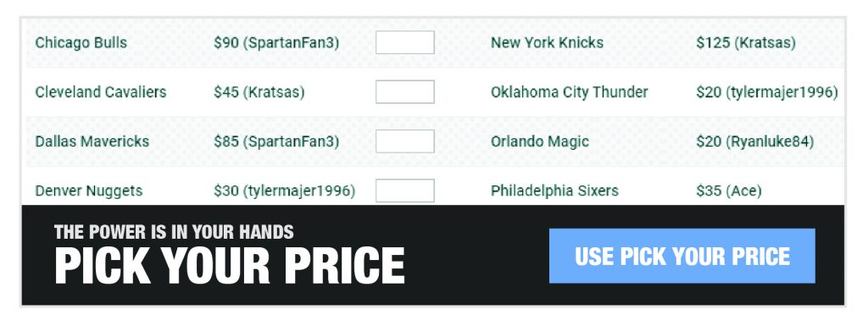Image resolution: width=868 pixels, height=315 pixels.
Task: Select the Cleveland Cavaliers team name
Action: [x=101, y=91]
